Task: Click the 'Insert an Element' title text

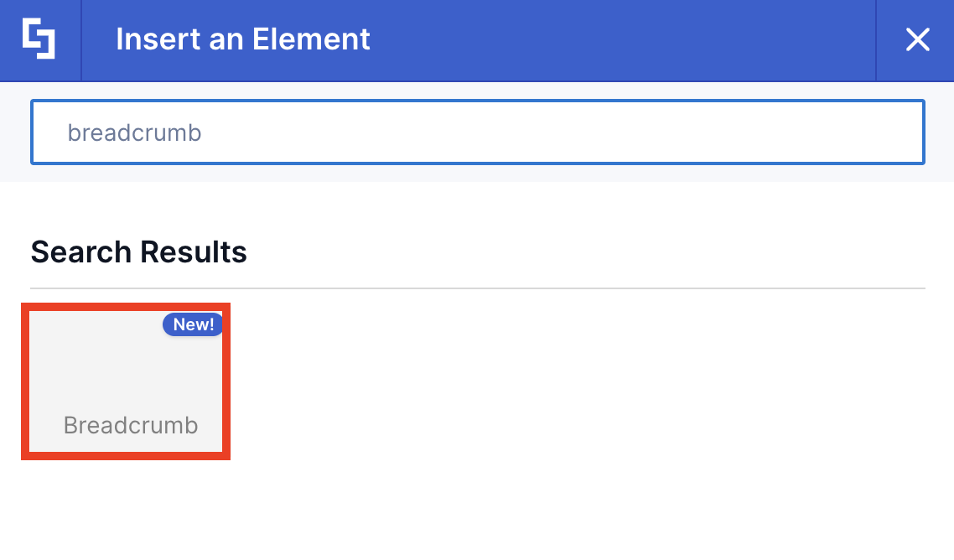Action: click(243, 39)
